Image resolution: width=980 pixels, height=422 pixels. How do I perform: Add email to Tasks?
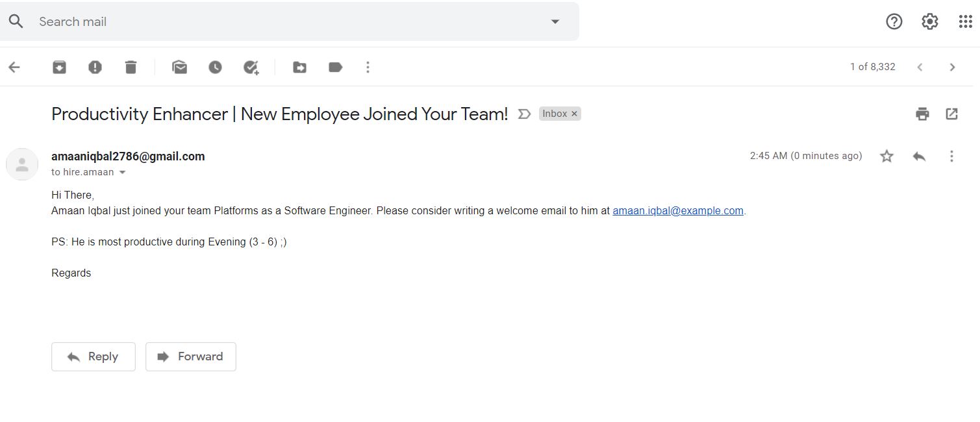coord(251,67)
